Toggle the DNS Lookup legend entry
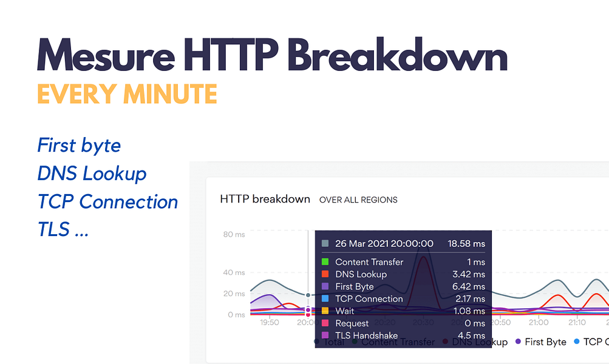This screenshot has width=609, height=364. [475, 342]
